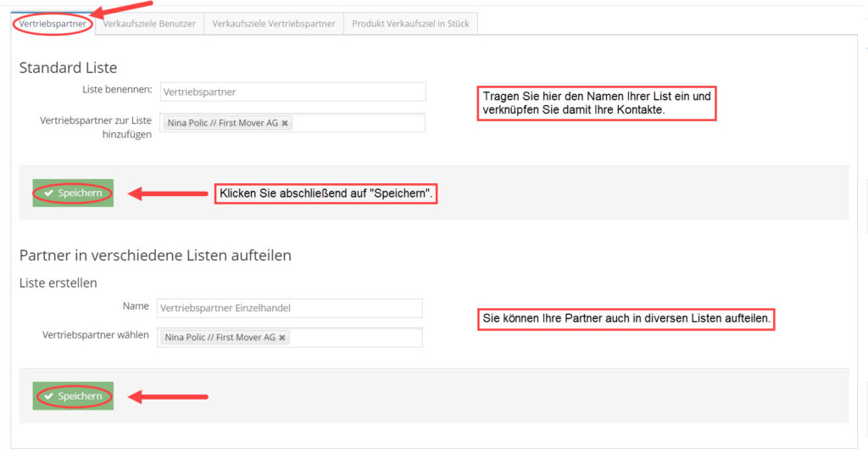Select Produkt Verkaufsziel in Stück tab
868x453 pixels.
(410, 24)
